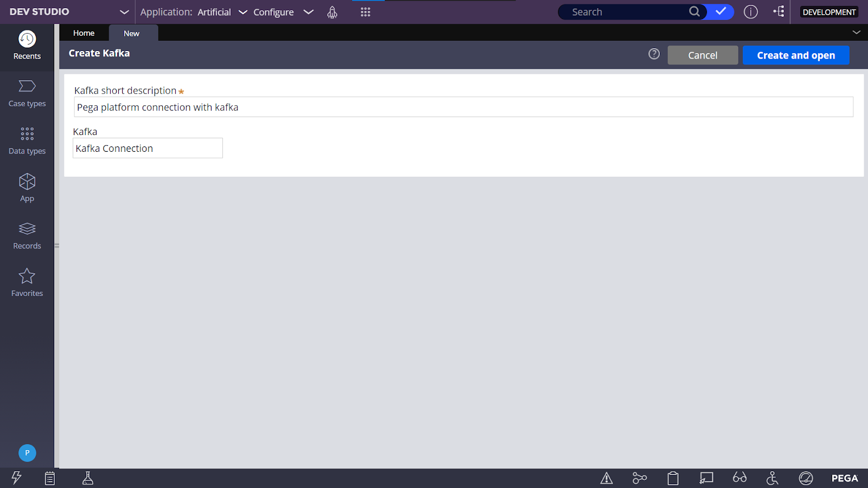This screenshot has height=488, width=868.
Task: Focus the Kafka Connection input field
Action: click(148, 148)
